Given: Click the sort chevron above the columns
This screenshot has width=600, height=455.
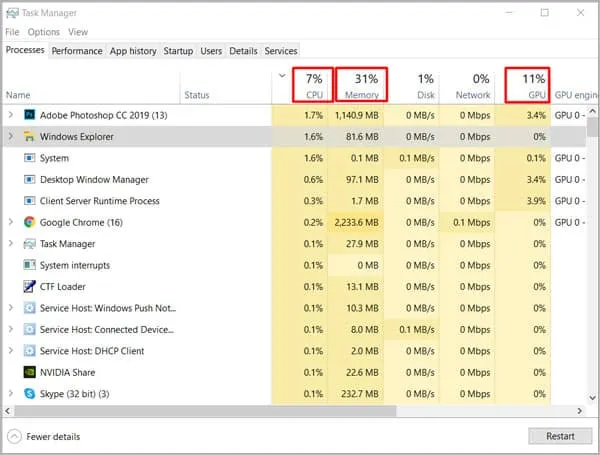Looking at the screenshot, I should coord(282,75).
